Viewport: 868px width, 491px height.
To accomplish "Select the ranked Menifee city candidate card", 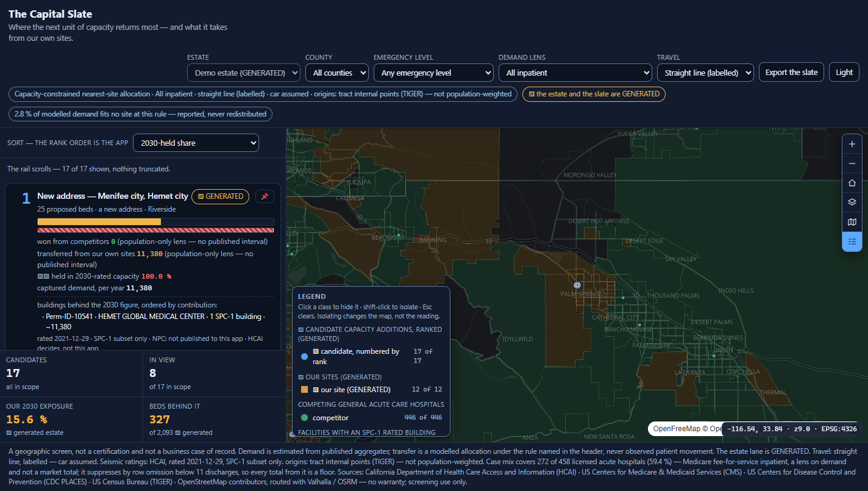I will click(x=143, y=267).
